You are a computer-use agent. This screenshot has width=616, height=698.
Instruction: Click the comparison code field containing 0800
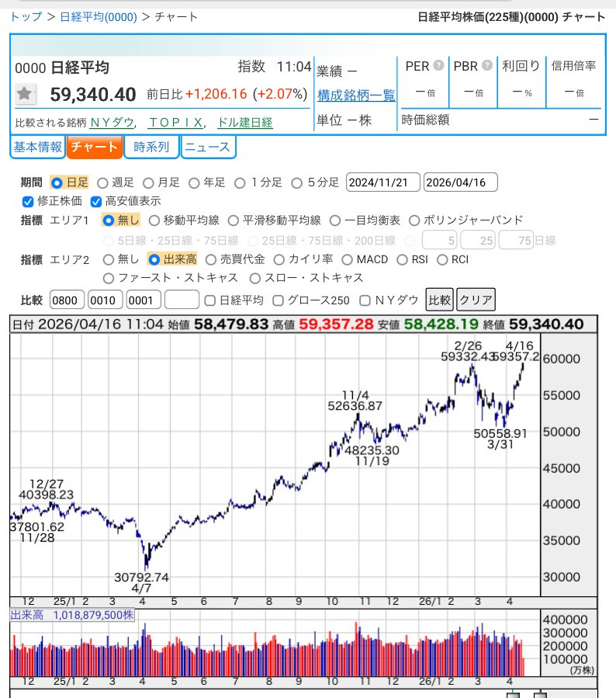[67, 300]
